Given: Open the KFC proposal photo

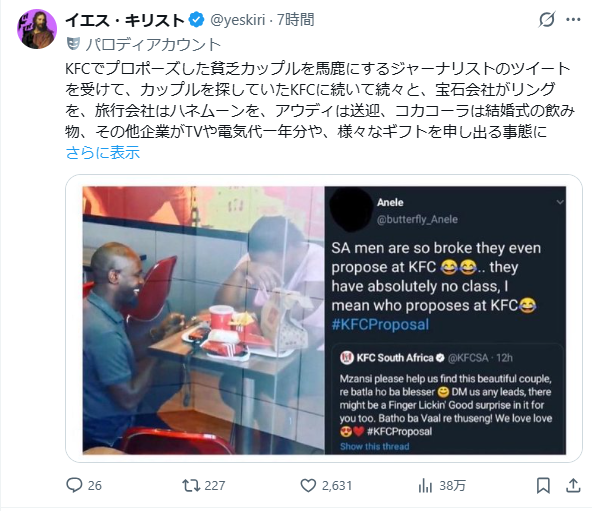Looking at the screenshot, I should tap(204, 320).
